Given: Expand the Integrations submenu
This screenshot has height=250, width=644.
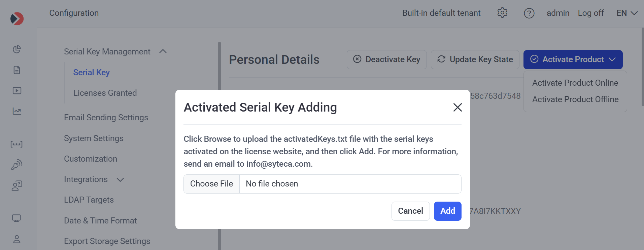Looking at the screenshot, I should (x=120, y=180).
